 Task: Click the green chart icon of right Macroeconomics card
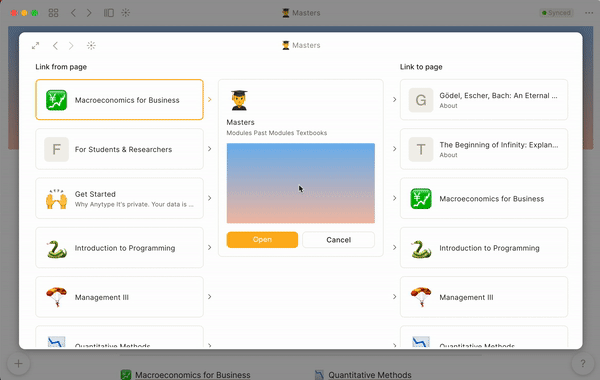(x=421, y=199)
